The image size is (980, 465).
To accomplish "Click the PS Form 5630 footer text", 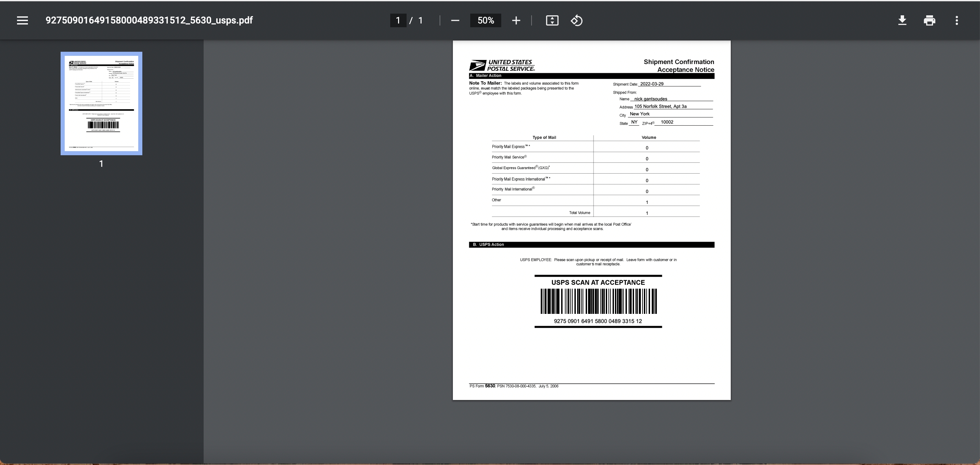I will click(513, 386).
